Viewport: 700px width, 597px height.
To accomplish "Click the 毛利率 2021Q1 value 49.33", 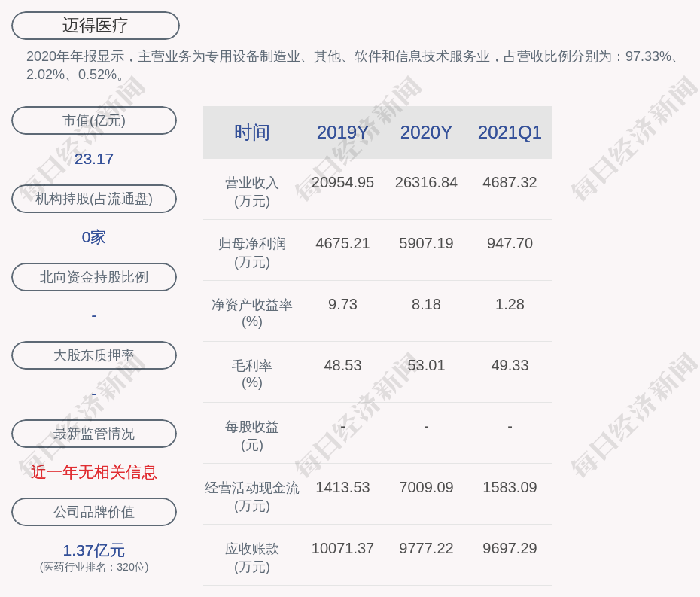I will click(x=510, y=366).
